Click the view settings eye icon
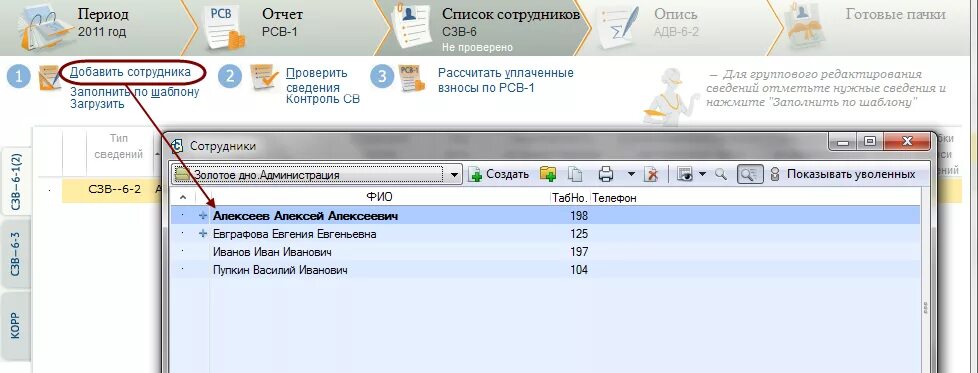Viewport: 978px width, 373px height. [685, 175]
